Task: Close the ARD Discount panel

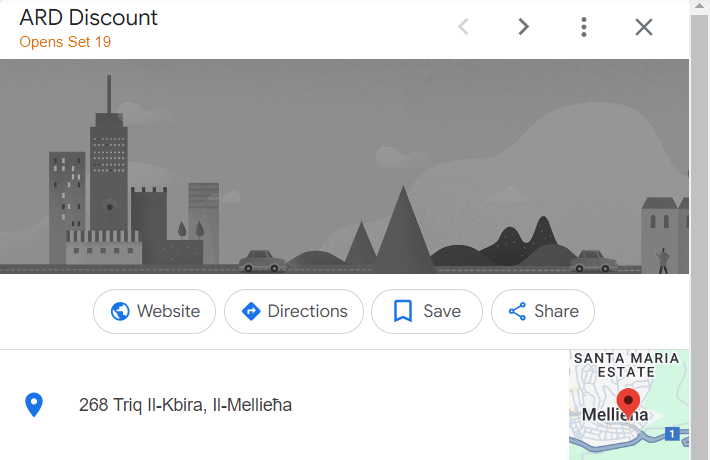Action: tap(643, 27)
